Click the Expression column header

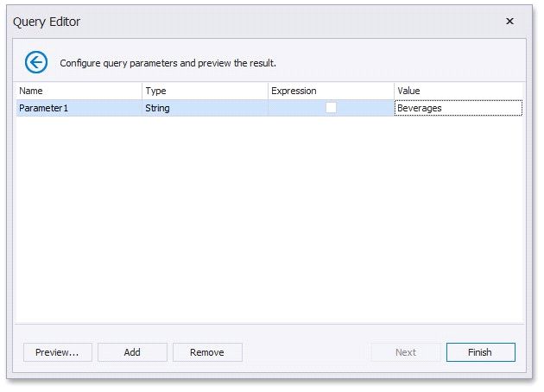(x=331, y=91)
